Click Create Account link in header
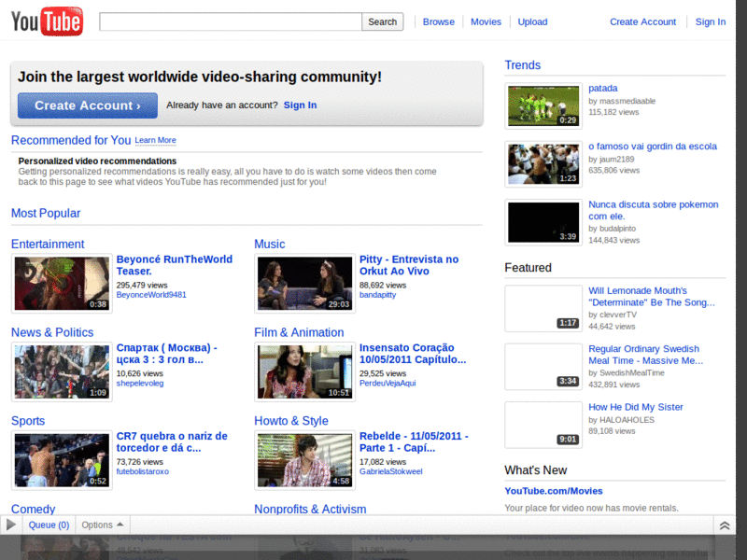The width and height of the screenshot is (747, 560). 642,21
